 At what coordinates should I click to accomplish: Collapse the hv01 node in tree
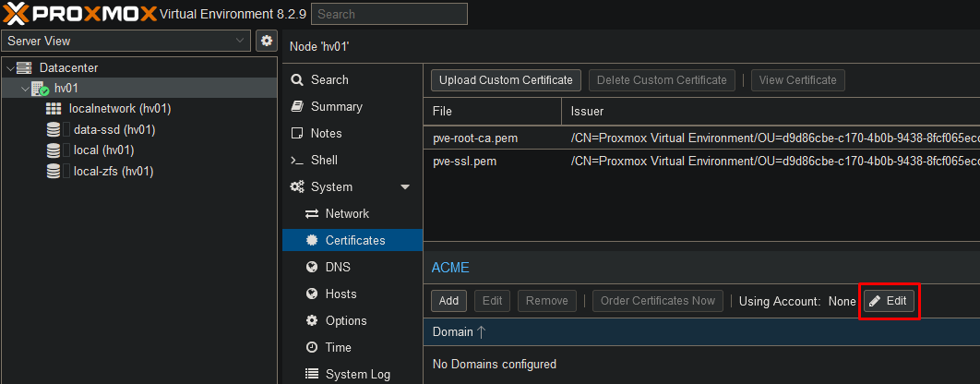point(24,89)
